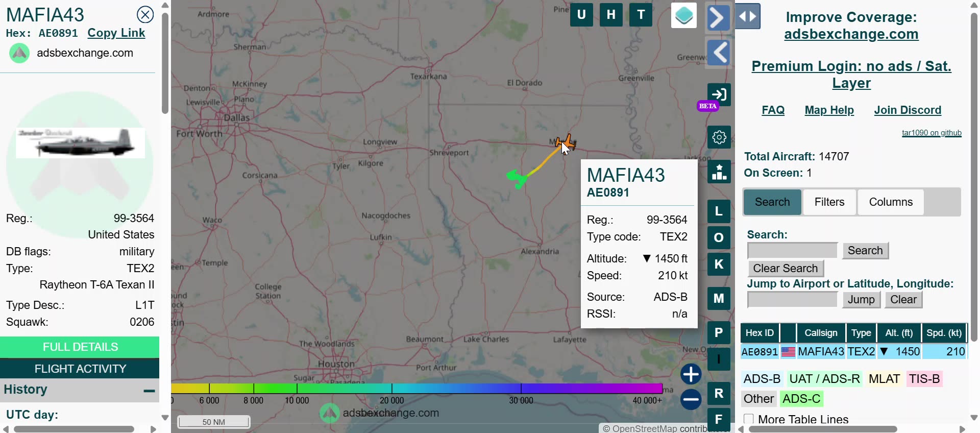Screen dimensions: 980x433
Task: Open the statistics blocks icon
Action: (719, 172)
